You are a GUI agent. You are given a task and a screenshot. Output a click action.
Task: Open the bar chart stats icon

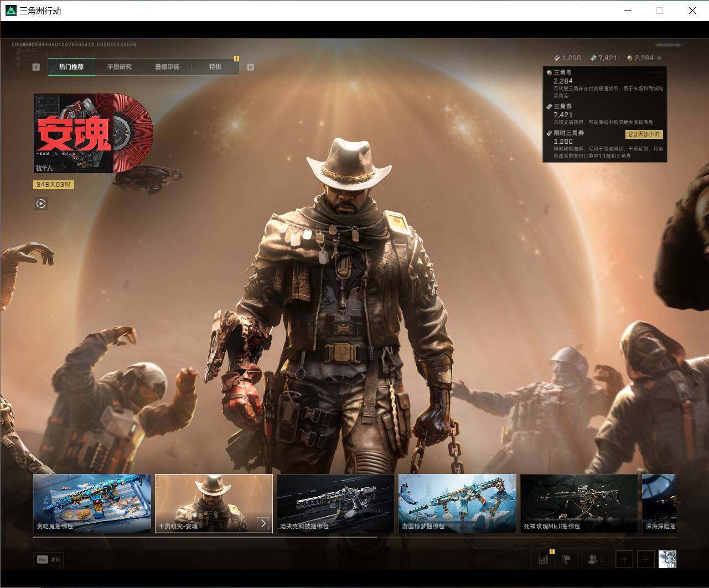pyautogui.click(x=544, y=559)
